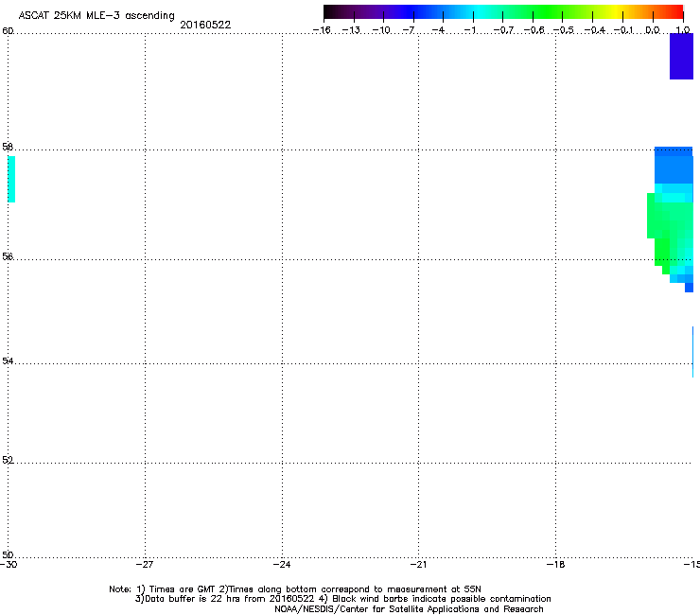Click the -0.7 colorbar label
Screen dimensions: 700x615
(x=503, y=30)
